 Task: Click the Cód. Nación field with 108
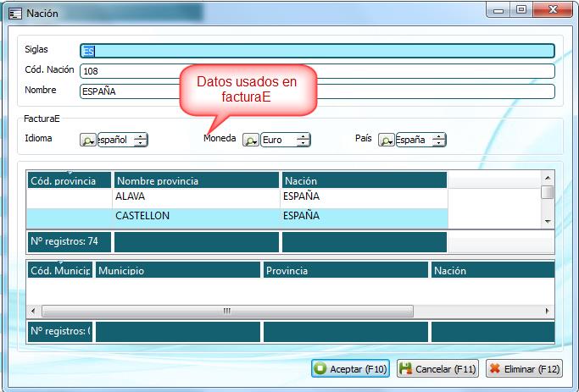317,71
